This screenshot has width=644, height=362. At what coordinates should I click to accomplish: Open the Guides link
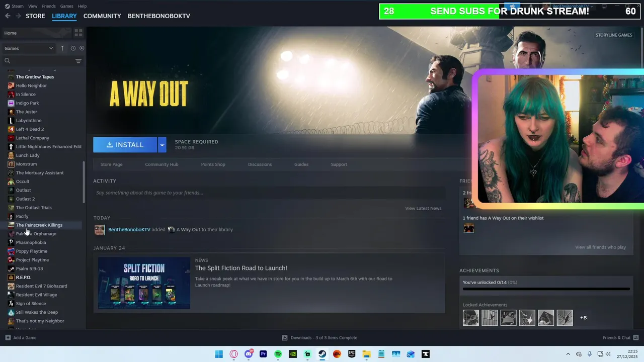pyautogui.click(x=301, y=164)
